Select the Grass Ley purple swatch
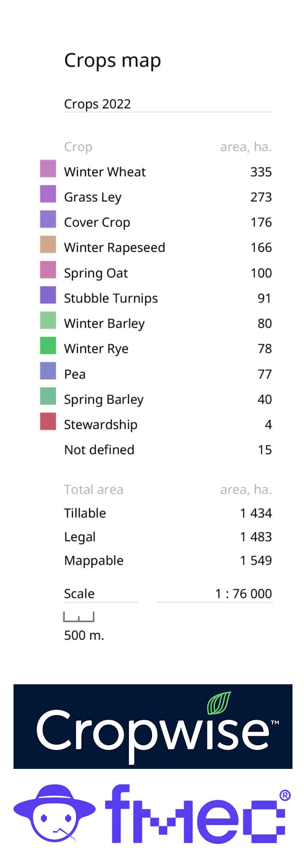This screenshot has width=304, height=868. [x=48, y=194]
